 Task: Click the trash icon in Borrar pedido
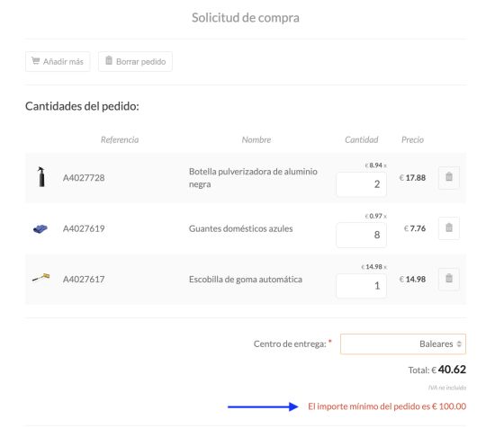[109, 60]
